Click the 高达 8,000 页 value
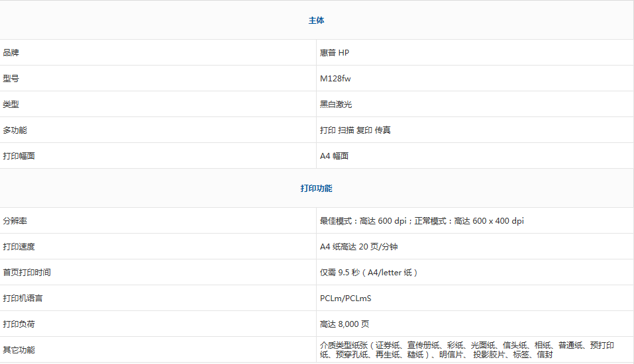Image resolution: width=634 pixels, height=364 pixels. [344, 324]
